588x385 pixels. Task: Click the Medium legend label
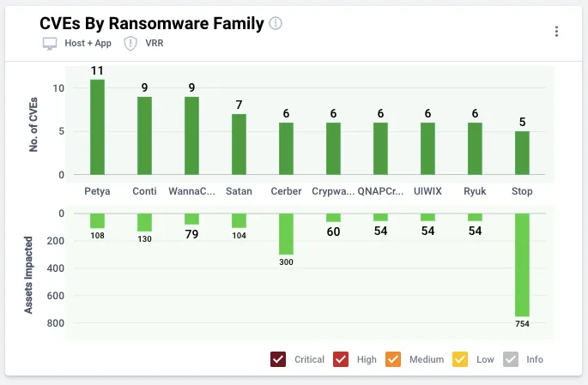[x=427, y=359]
